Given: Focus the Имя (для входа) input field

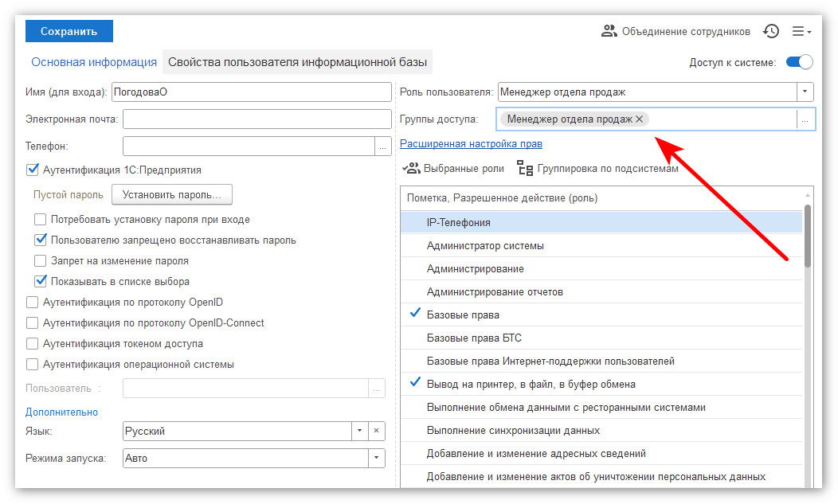Looking at the screenshot, I should point(251,92).
